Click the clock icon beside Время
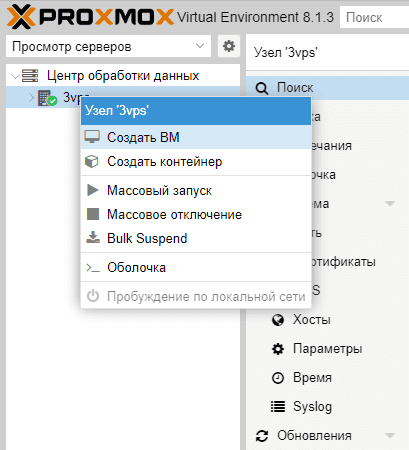409x450 pixels. tap(278, 378)
